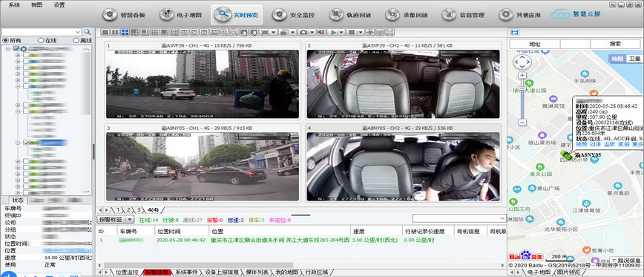
Task: Open the play button dropdown arrow
Action: (341, 32)
